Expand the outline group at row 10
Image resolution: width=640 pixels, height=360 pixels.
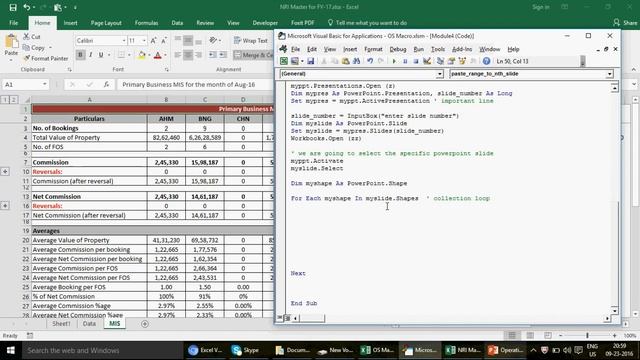click(5, 171)
